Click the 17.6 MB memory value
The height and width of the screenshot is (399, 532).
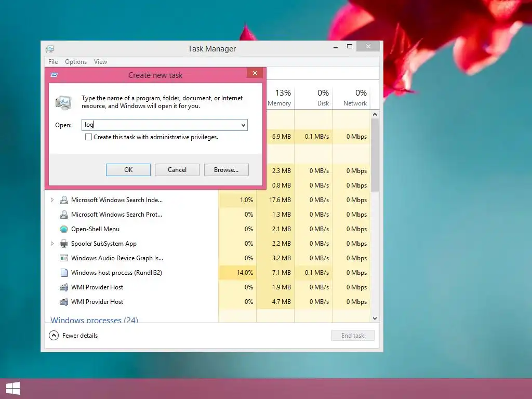point(280,200)
